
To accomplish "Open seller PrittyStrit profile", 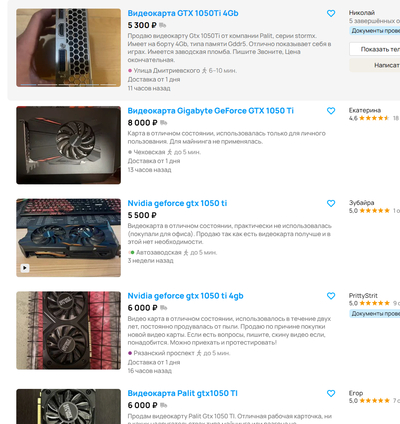I will click(x=363, y=296).
